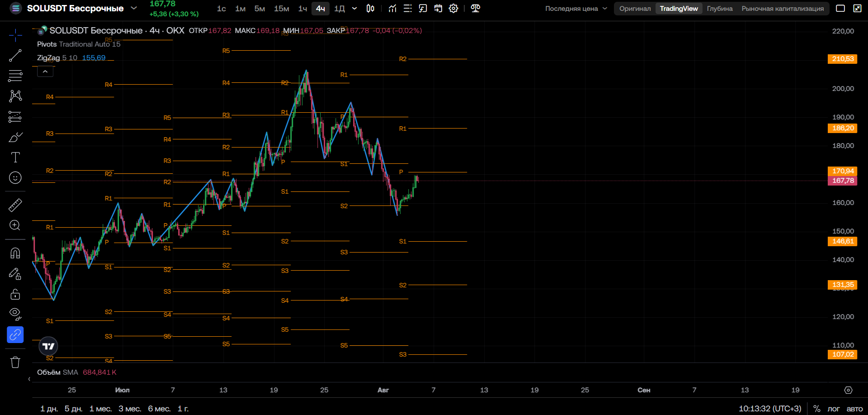Expand the SOLUSDT pair selector dropdown

pos(134,8)
